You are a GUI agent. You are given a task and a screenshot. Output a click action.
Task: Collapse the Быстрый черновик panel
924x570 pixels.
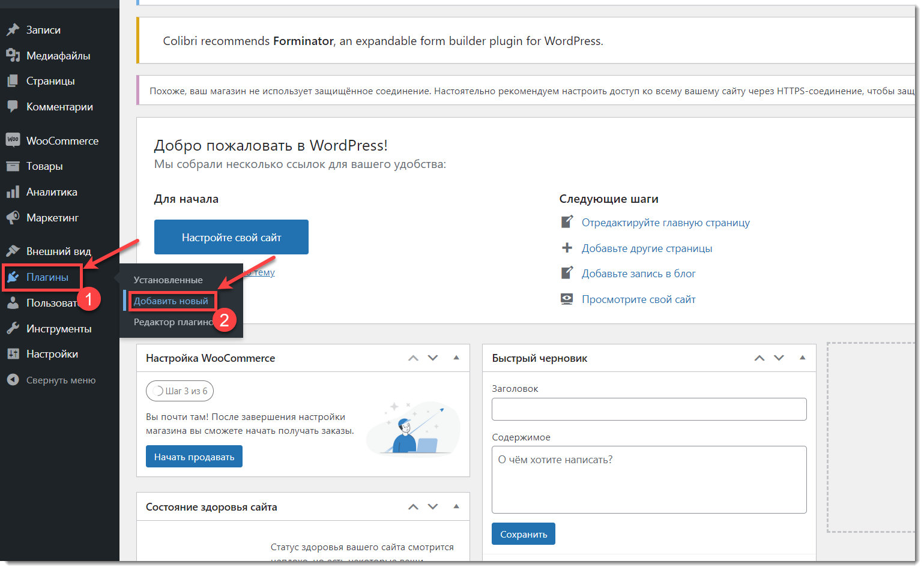[802, 358]
